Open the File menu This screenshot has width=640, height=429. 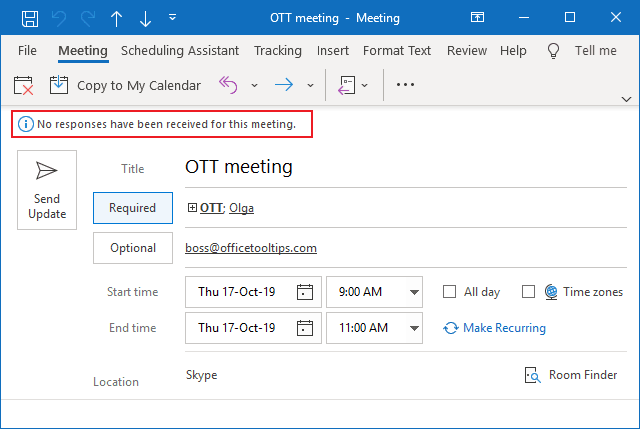pos(27,51)
